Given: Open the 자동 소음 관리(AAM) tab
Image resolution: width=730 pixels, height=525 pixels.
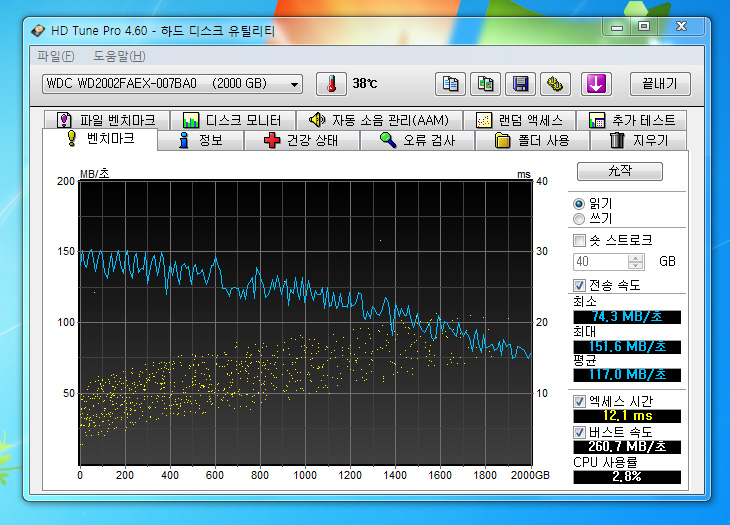Looking at the screenshot, I should [379, 120].
